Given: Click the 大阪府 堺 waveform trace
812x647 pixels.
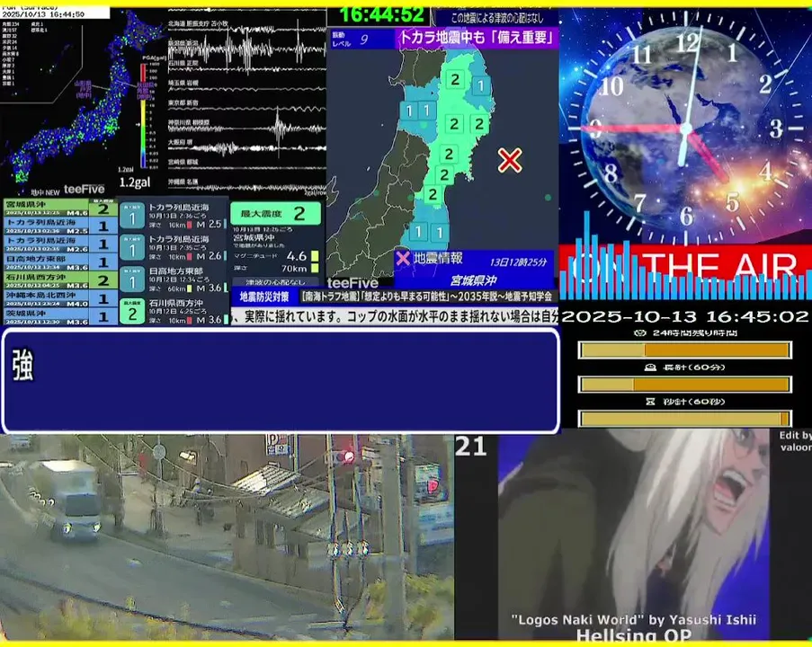Looking at the screenshot, I should [247, 149].
